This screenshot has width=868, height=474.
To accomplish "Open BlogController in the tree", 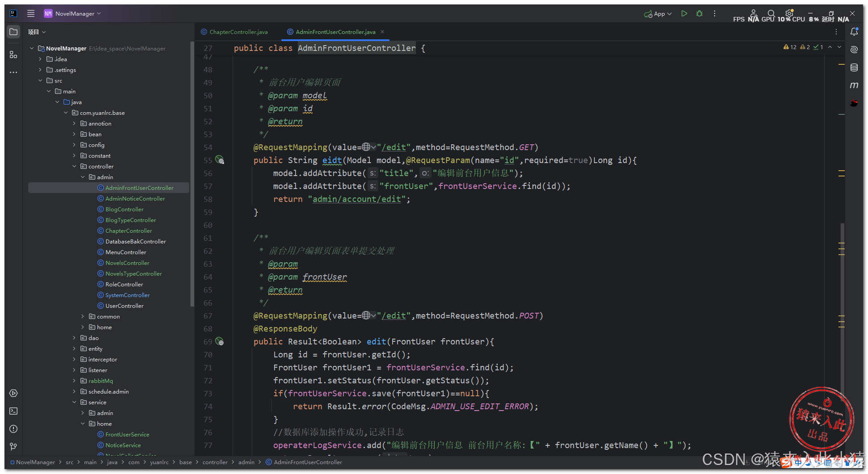I will 124,209.
